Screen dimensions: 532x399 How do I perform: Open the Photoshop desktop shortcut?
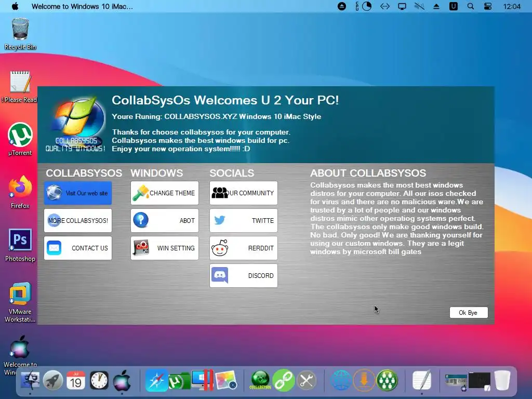tap(20, 245)
